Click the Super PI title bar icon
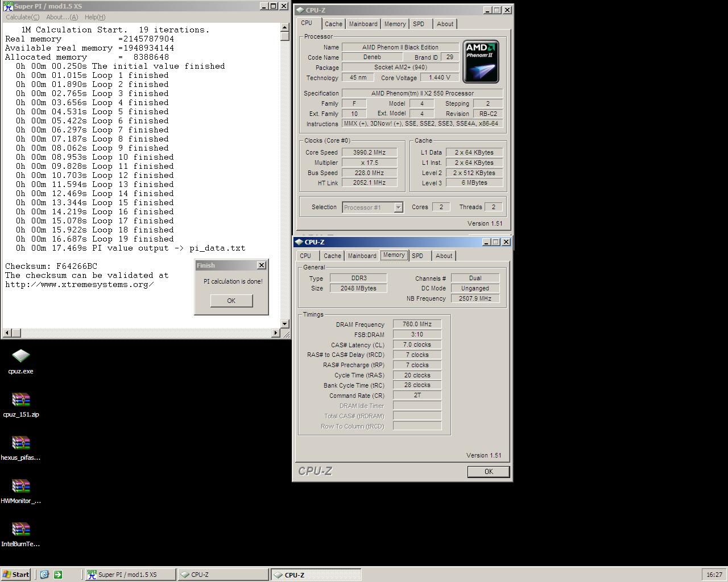 8,6
